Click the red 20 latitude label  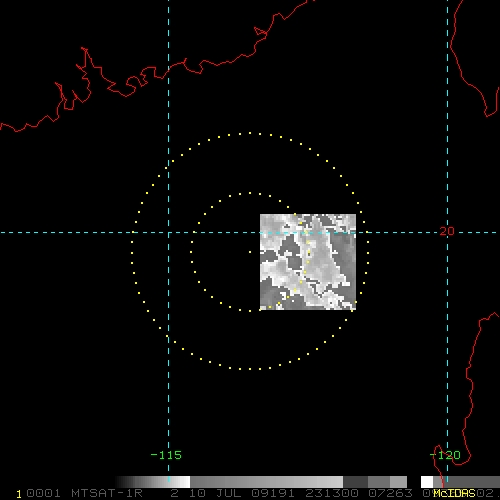[x=447, y=231]
